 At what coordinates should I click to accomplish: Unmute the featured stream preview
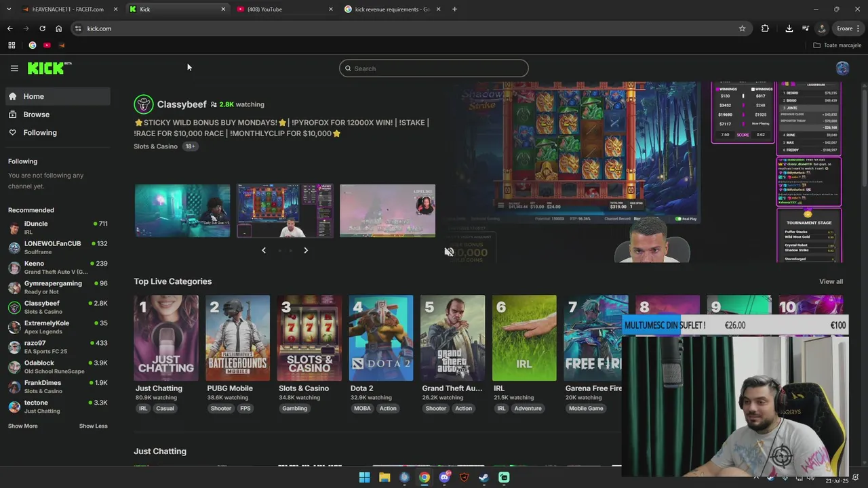pyautogui.click(x=449, y=251)
